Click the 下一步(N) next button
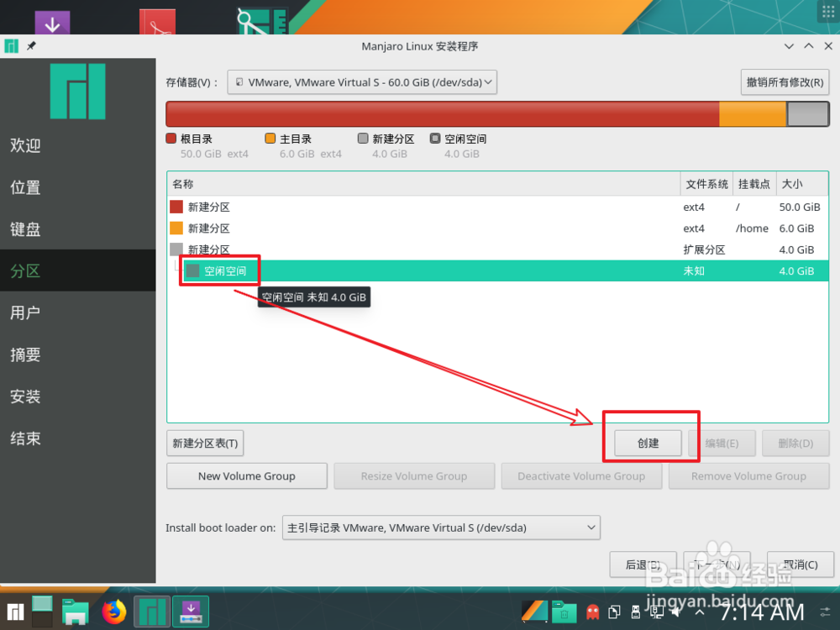This screenshot has width=840, height=630. tap(717, 564)
